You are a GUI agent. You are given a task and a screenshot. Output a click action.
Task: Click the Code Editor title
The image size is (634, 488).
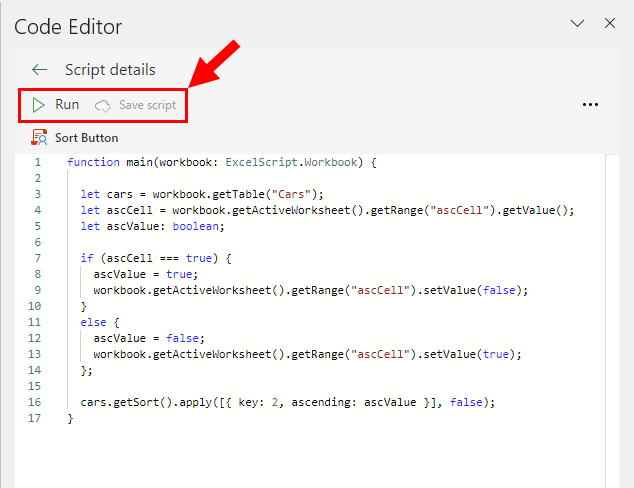[68, 27]
